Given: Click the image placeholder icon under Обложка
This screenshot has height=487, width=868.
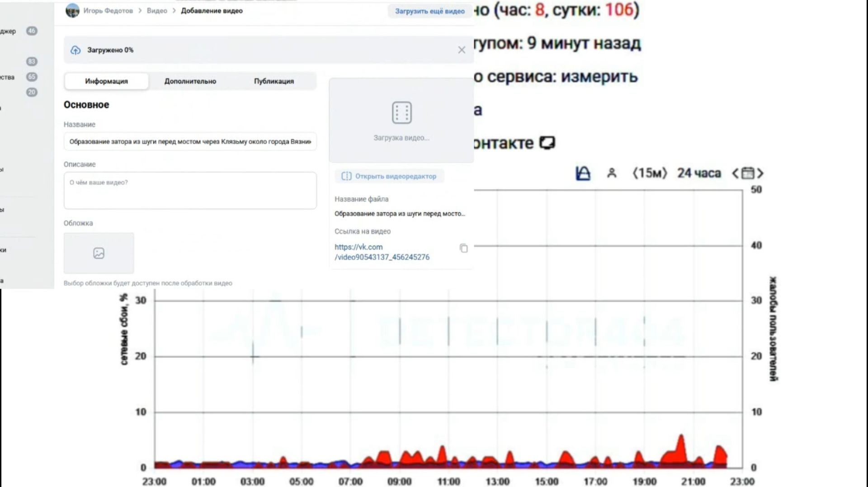Looking at the screenshot, I should click(99, 253).
